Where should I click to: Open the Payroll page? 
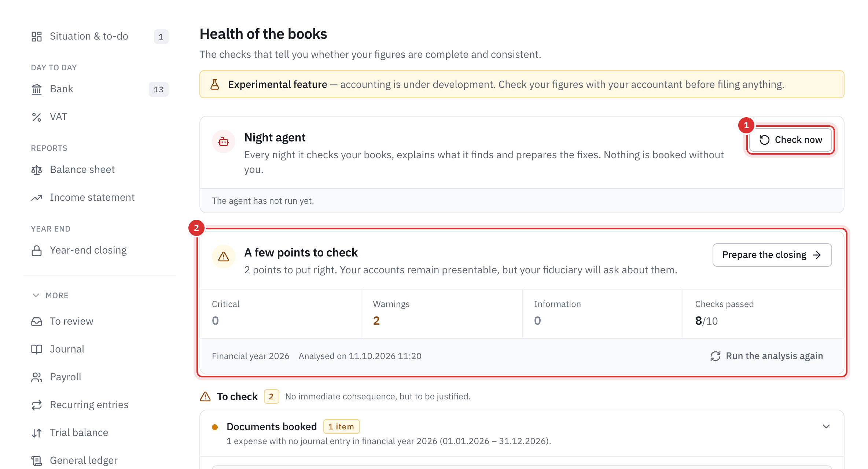pyautogui.click(x=100, y=377)
